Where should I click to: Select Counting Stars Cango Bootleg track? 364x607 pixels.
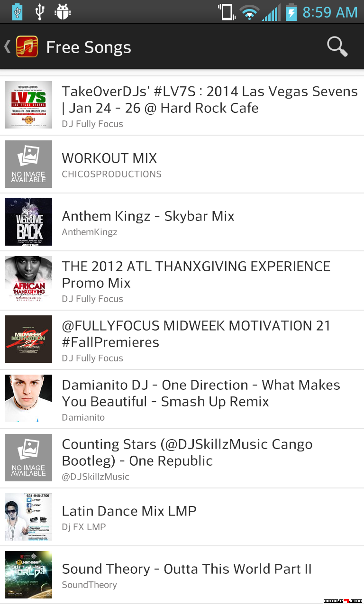pyautogui.click(x=182, y=459)
